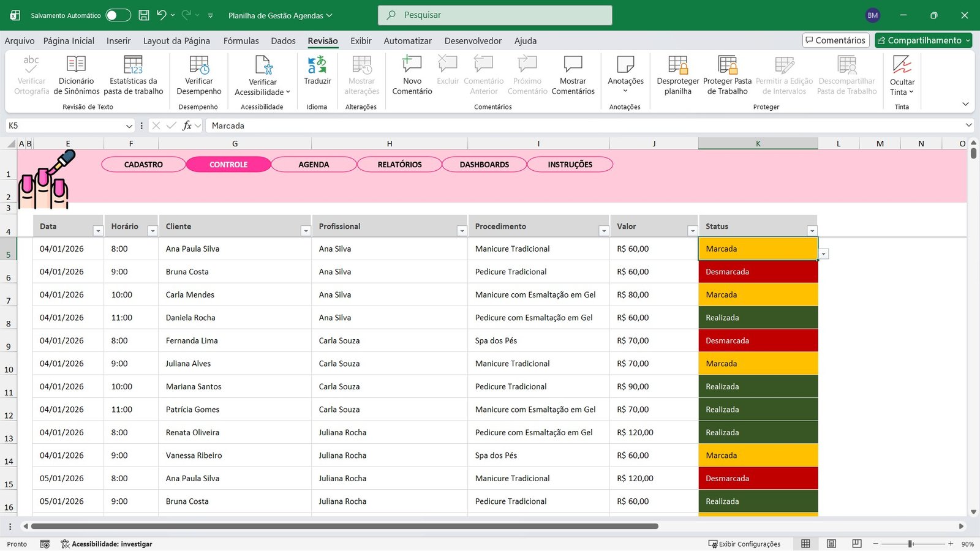
Task: Run spell check with Verificar Ortografia
Action: pyautogui.click(x=31, y=73)
